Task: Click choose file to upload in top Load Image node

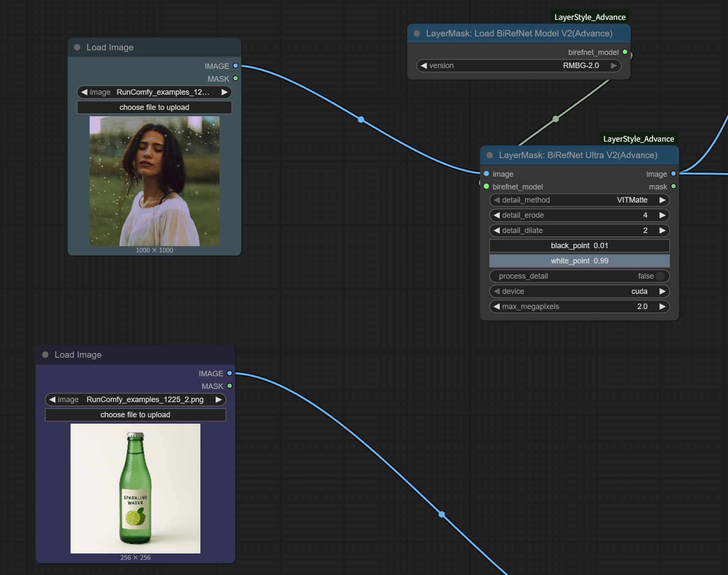Action: (x=154, y=107)
